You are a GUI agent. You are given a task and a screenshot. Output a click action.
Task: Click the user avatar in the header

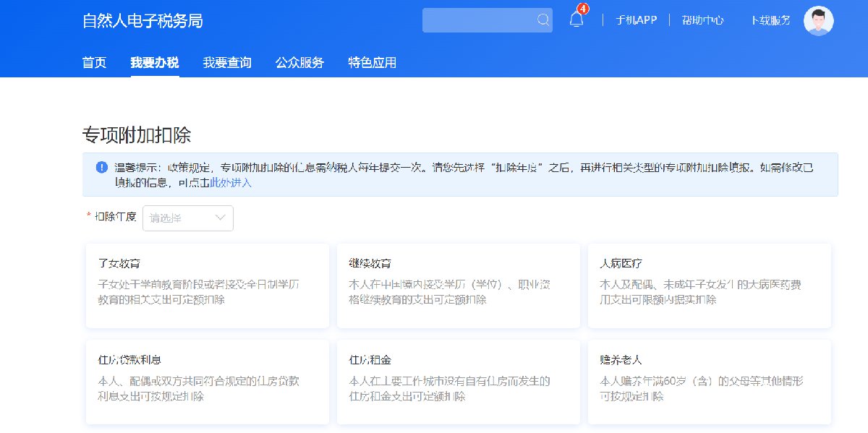click(818, 20)
